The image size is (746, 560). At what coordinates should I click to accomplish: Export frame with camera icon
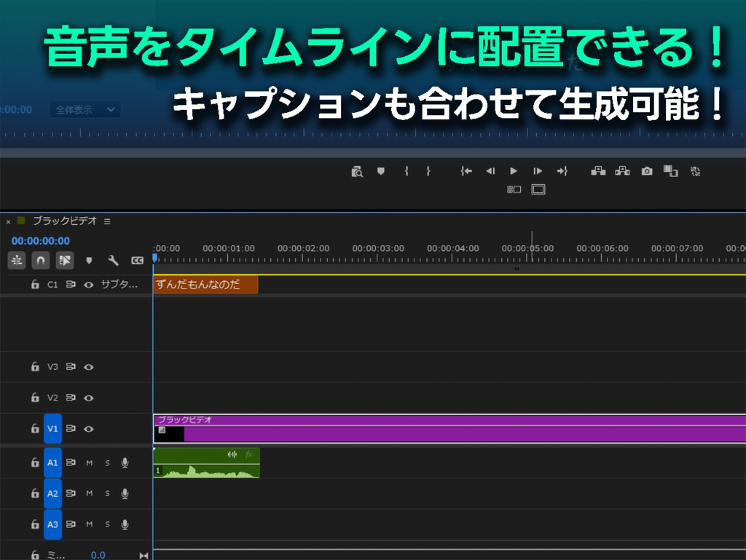(647, 171)
